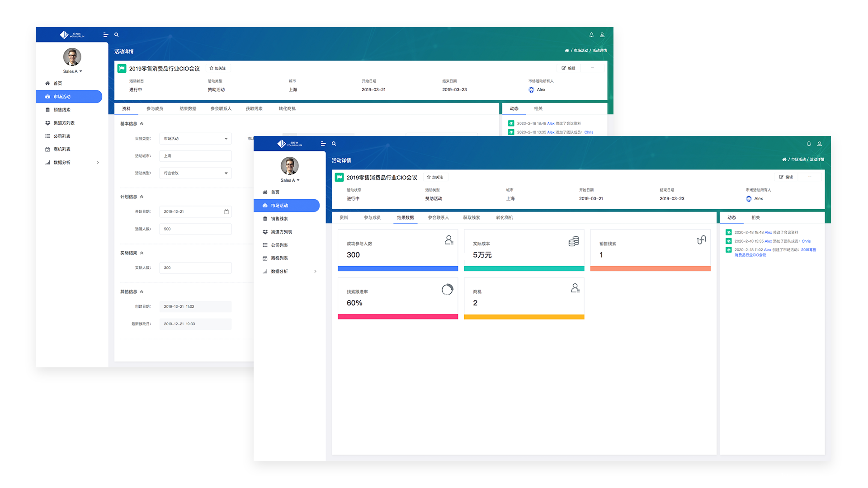This screenshot has width=868, height=488.
Task: Click the notification bell in the front window
Action: (809, 144)
